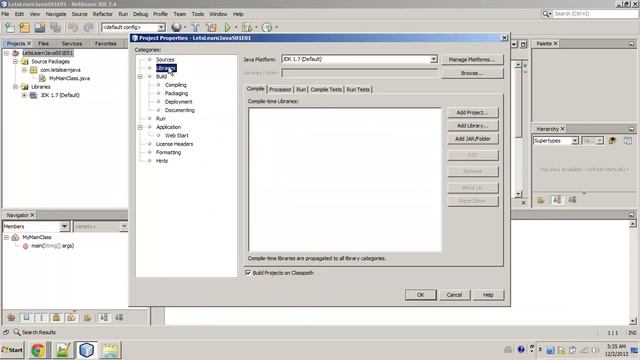Select the License Headers category
The image size is (640, 360).
[174, 144]
